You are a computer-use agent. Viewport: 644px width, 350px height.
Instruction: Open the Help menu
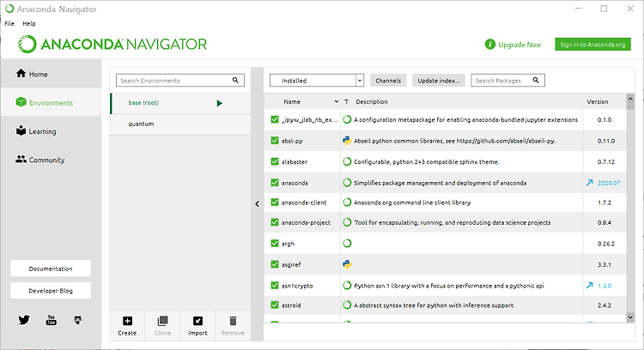28,23
